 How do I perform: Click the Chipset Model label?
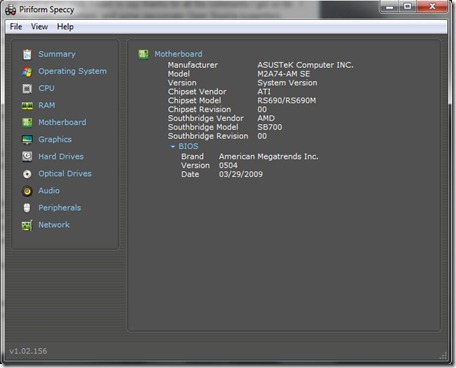194,100
